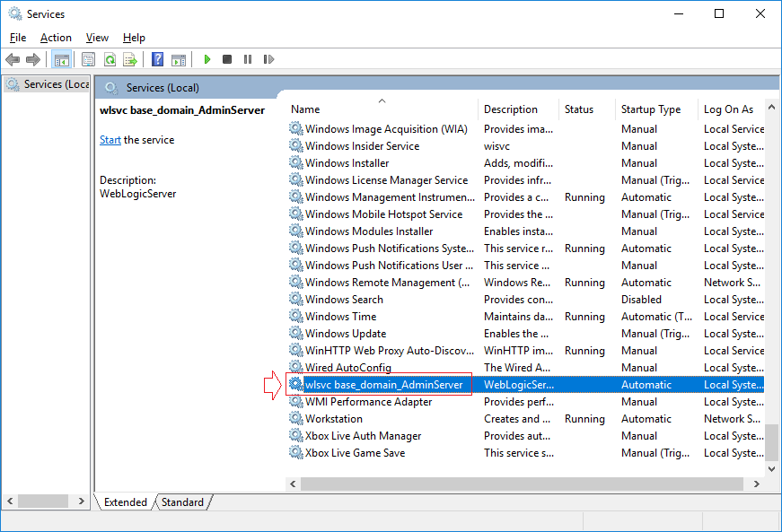
Task: Open Help using the blue question mark icon
Action: tap(158, 60)
